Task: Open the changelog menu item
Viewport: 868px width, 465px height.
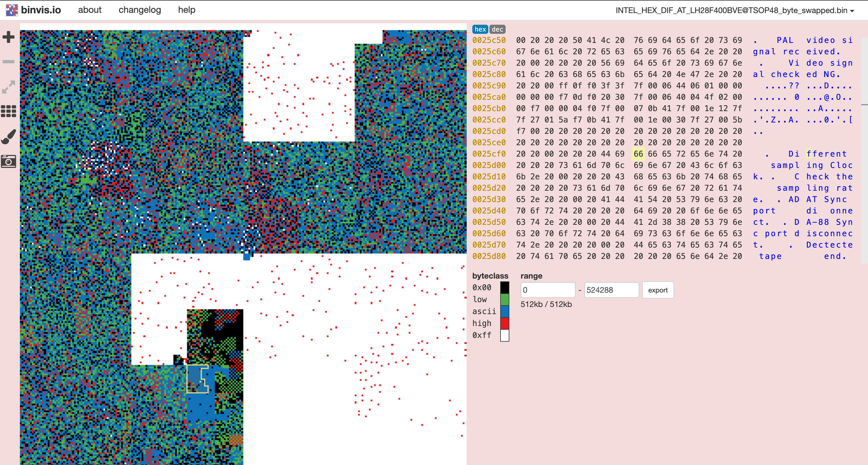Action: pyautogui.click(x=140, y=10)
